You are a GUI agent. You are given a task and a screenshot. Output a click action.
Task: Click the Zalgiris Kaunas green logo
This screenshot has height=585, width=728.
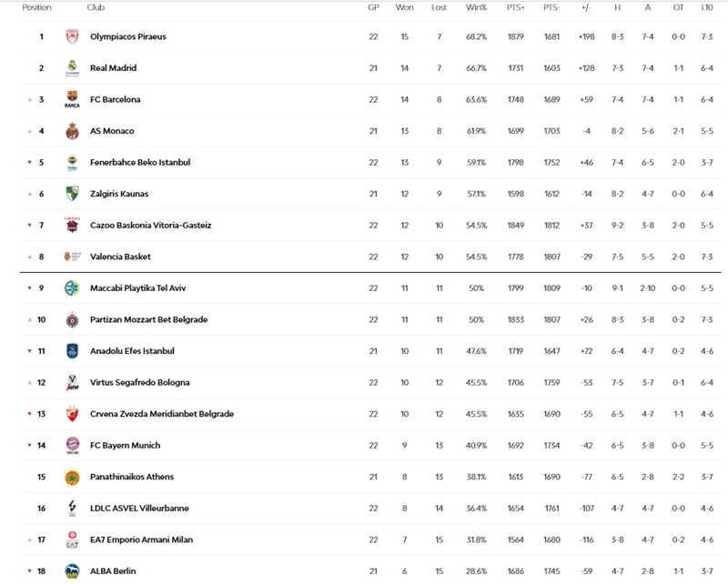72,194
